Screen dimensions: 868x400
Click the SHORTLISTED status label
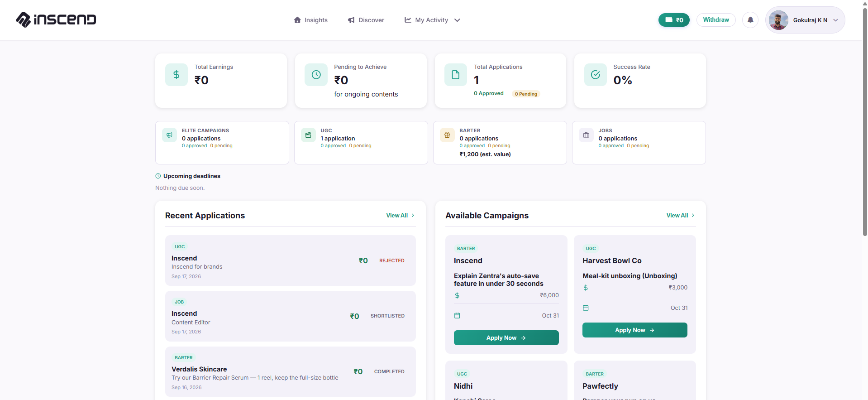387,316
